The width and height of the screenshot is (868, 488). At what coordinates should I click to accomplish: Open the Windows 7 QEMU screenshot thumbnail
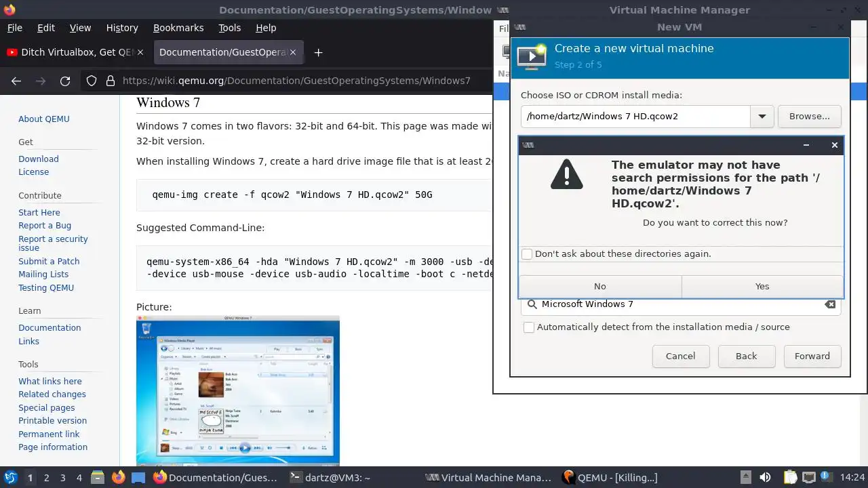point(238,391)
